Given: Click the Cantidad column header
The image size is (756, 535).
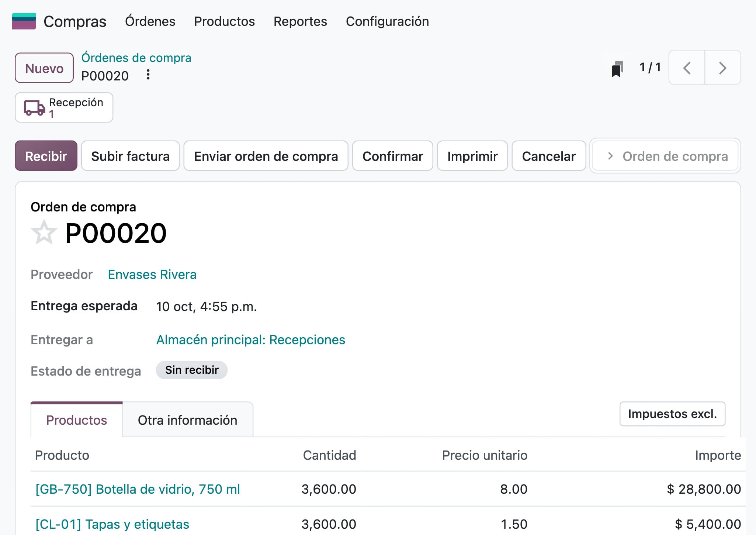Looking at the screenshot, I should tap(329, 455).
